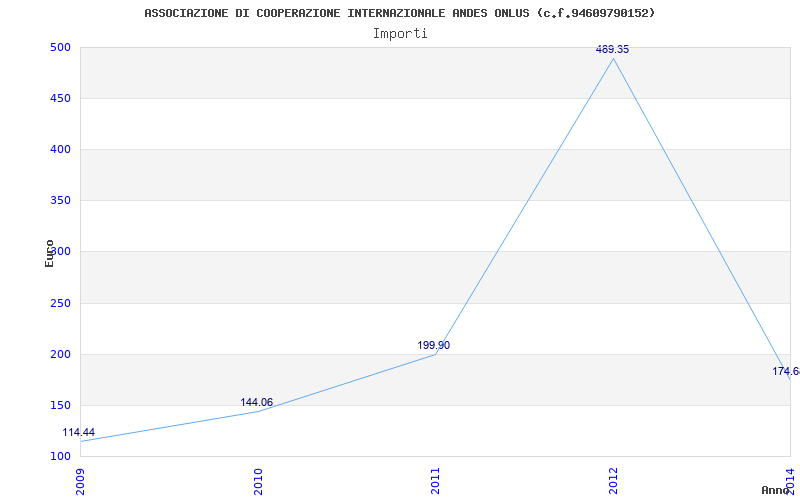Click the 2014 x-axis year label
The height and width of the screenshot is (500, 800).
click(x=790, y=480)
